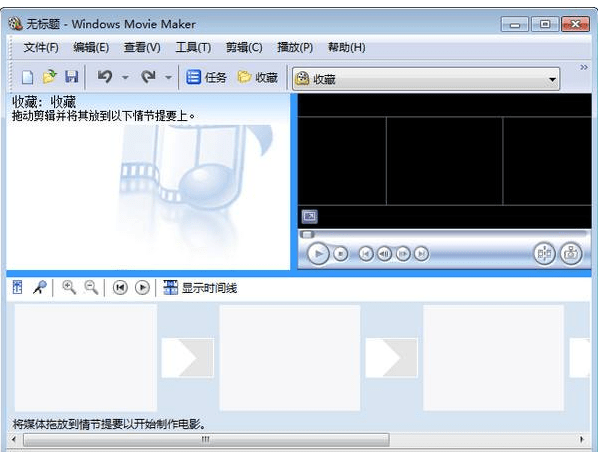
Task: Switch view with 显示时间线 button
Action: coord(200,288)
